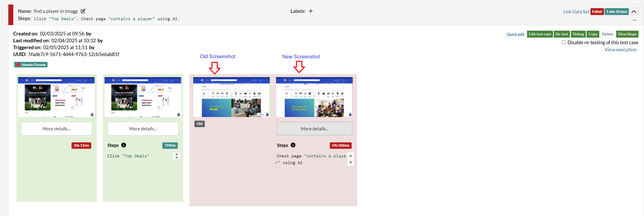This screenshot has height=216, width=644.
Task: Open Quick edit link
Action: click(515, 34)
